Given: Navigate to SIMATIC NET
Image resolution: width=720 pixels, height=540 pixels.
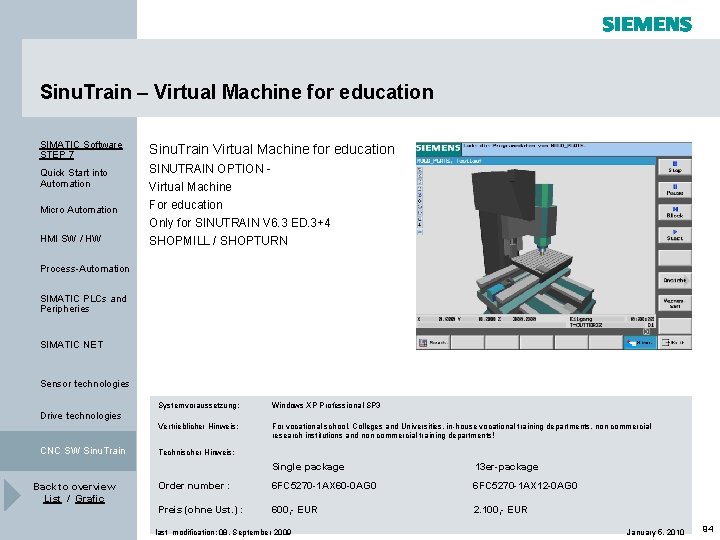Looking at the screenshot, I should click(72, 344).
